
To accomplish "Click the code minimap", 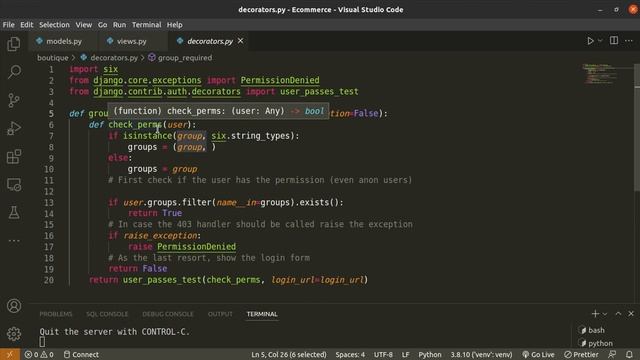I will (599, 73).
